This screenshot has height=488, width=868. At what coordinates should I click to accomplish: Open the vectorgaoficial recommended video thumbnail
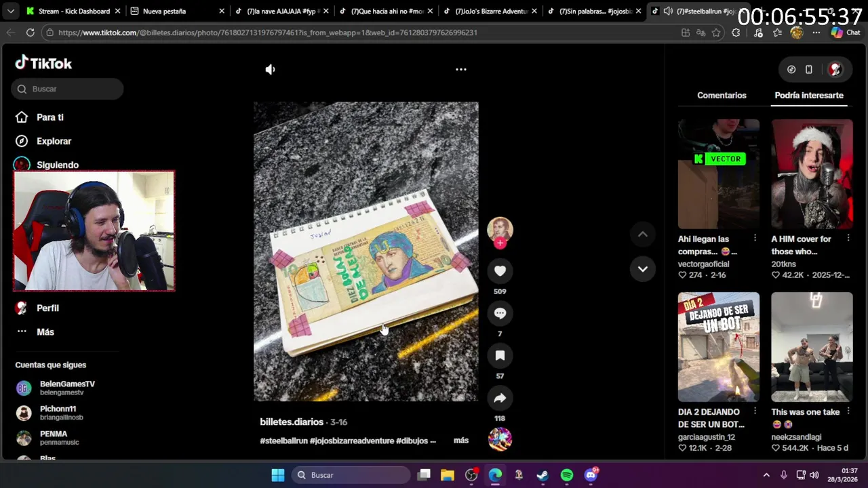[x=719, y=174]
